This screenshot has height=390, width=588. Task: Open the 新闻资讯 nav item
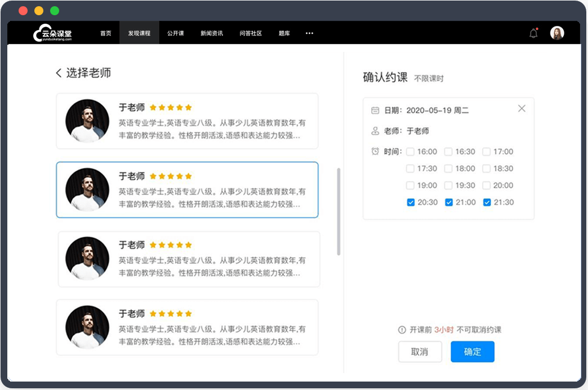pyautogui.click(x=212, y=33)
